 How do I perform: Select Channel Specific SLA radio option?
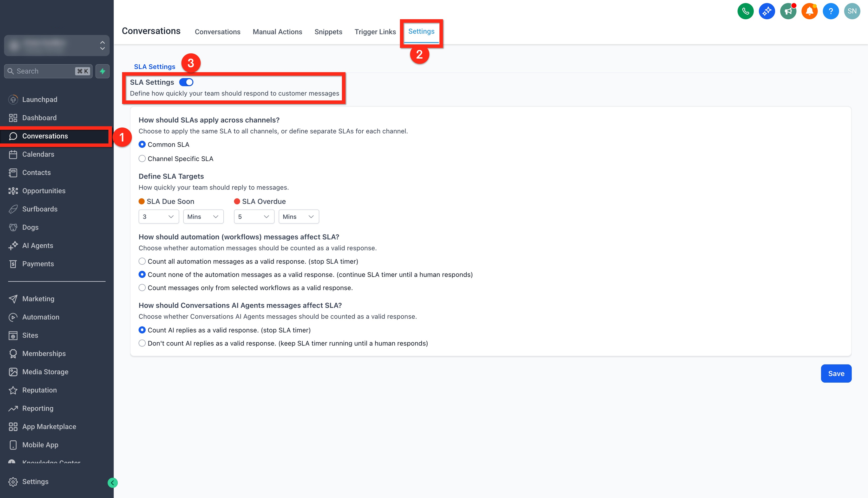(x=142, y=159)
